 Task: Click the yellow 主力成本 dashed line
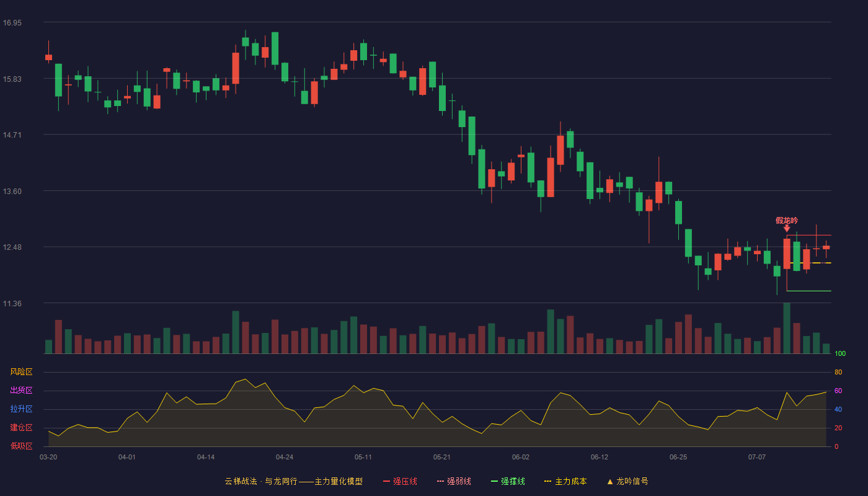[x=810, y=263]
